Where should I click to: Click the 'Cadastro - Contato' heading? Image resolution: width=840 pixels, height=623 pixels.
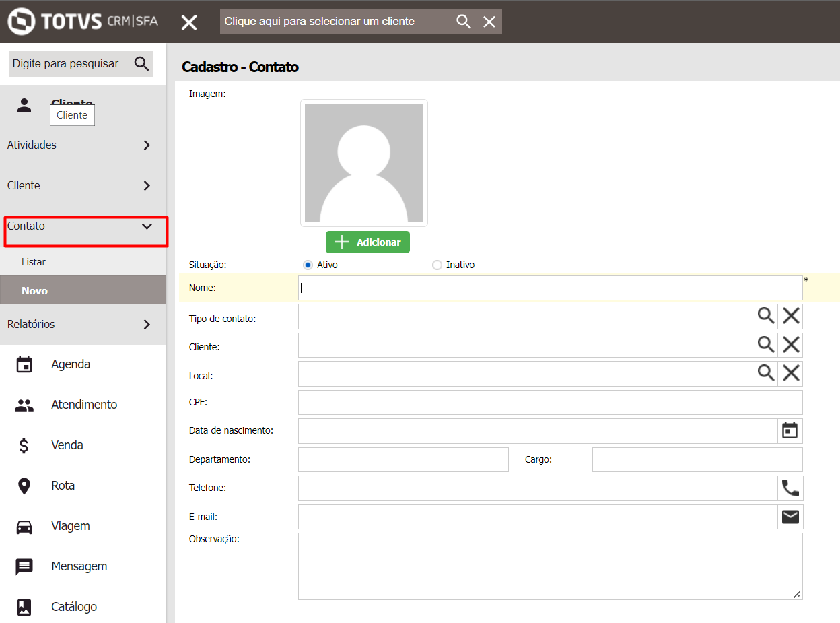click(240, 67)
